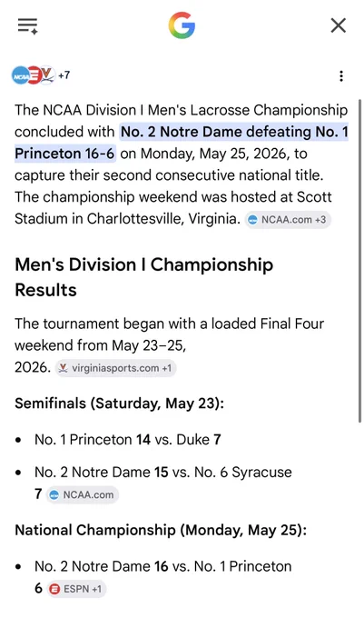364x618 pixels.
Task: Tap the Google G logo
Action: tap(182, 25)
